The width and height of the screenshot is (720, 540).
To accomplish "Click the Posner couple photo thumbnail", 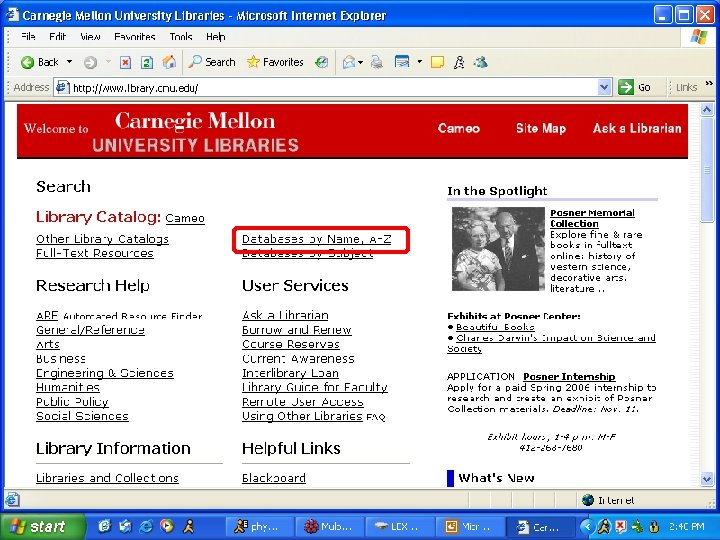I will (498, 249).
